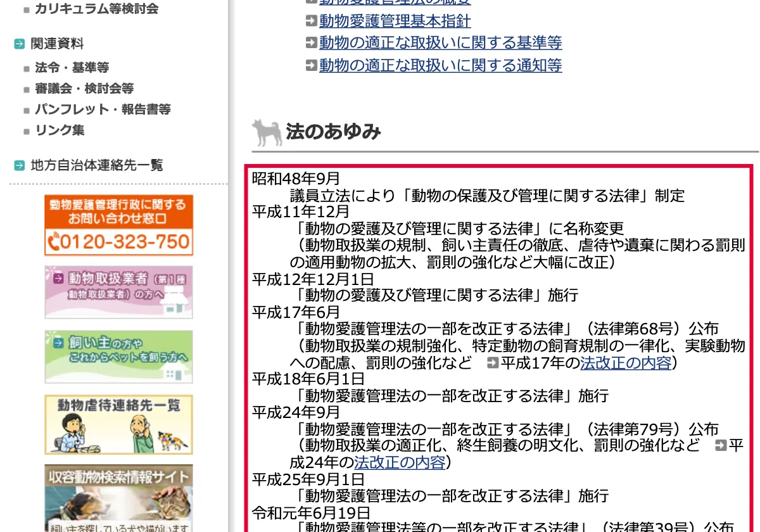The image size is (760, 532).
Task: Open 動物虐待連絡先一覧 banner
Action: coord(118,424)
